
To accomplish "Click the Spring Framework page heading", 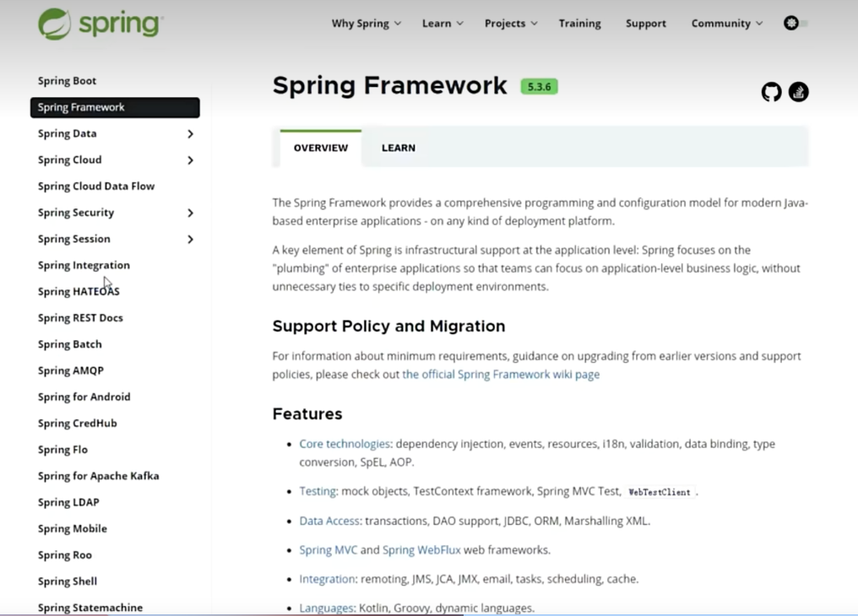I will (x=389, y=86).
